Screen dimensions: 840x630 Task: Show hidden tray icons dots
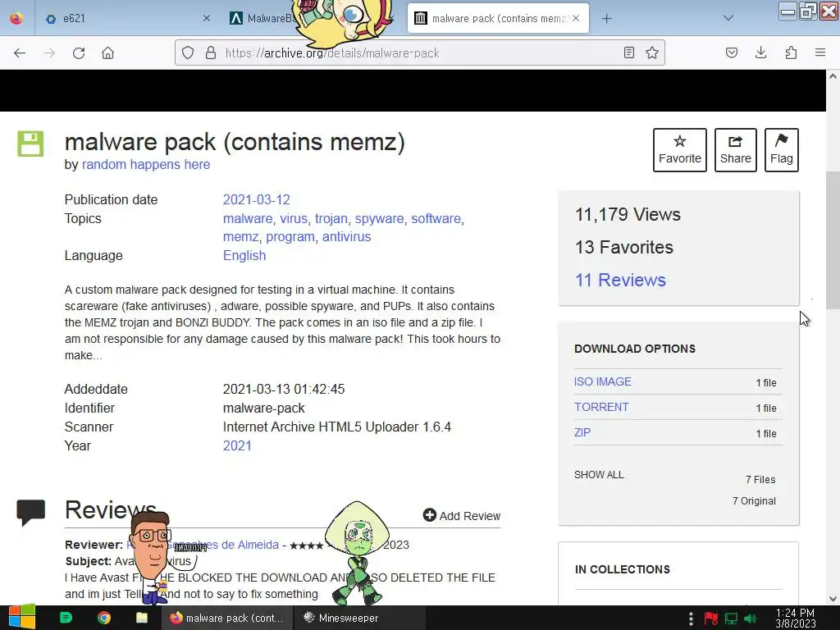coord(691,619)
